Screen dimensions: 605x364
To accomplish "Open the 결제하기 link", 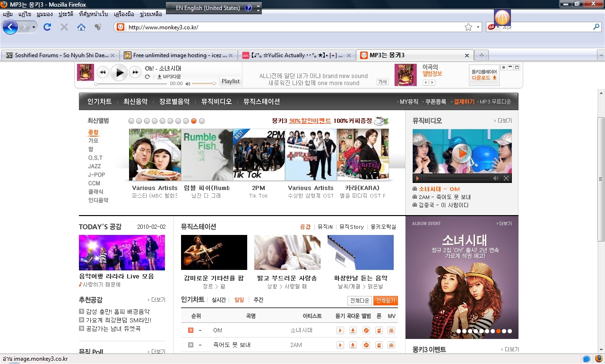I will tap(464, 102).
